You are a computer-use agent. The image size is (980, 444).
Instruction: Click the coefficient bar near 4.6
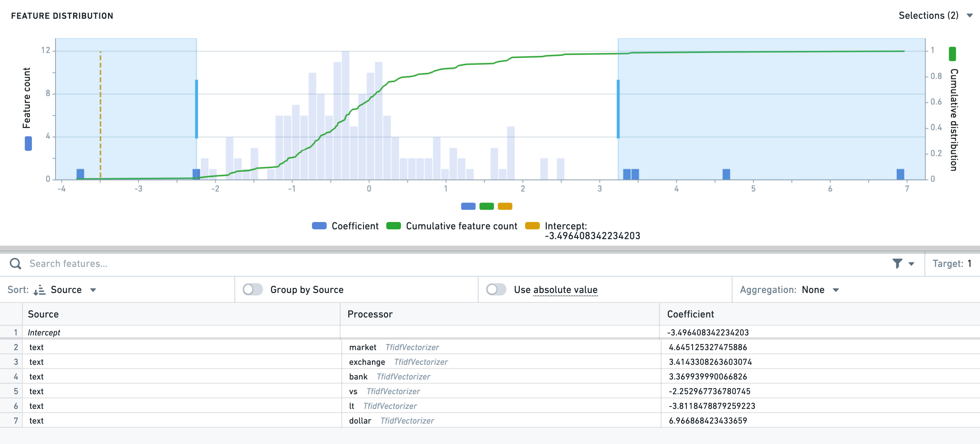pos(726,174)
